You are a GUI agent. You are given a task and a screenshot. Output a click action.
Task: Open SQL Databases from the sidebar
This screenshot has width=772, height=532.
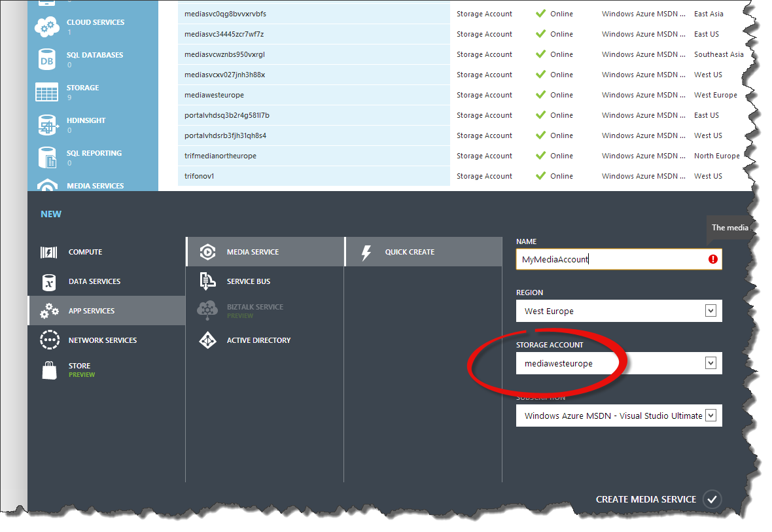(x=46, y=60)
